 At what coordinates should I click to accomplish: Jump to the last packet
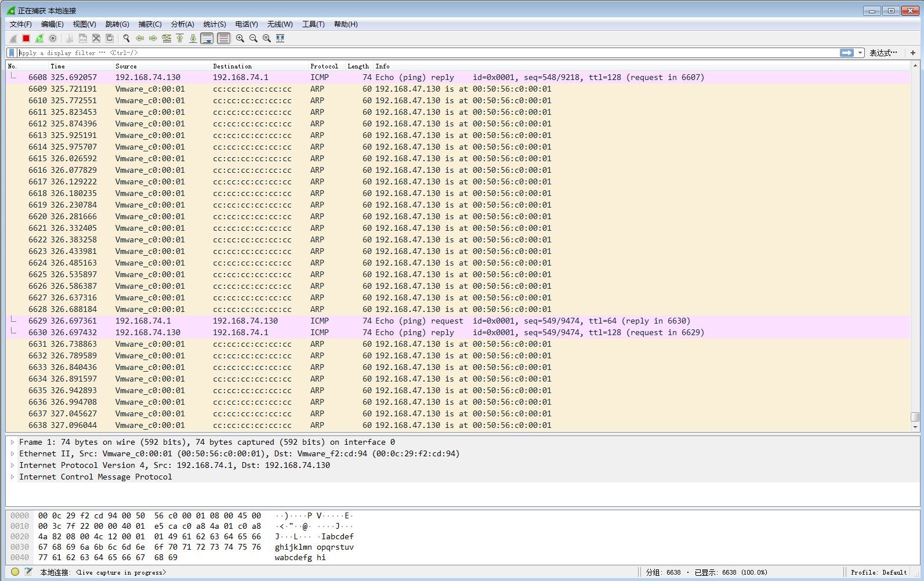(x=193, y=38)
